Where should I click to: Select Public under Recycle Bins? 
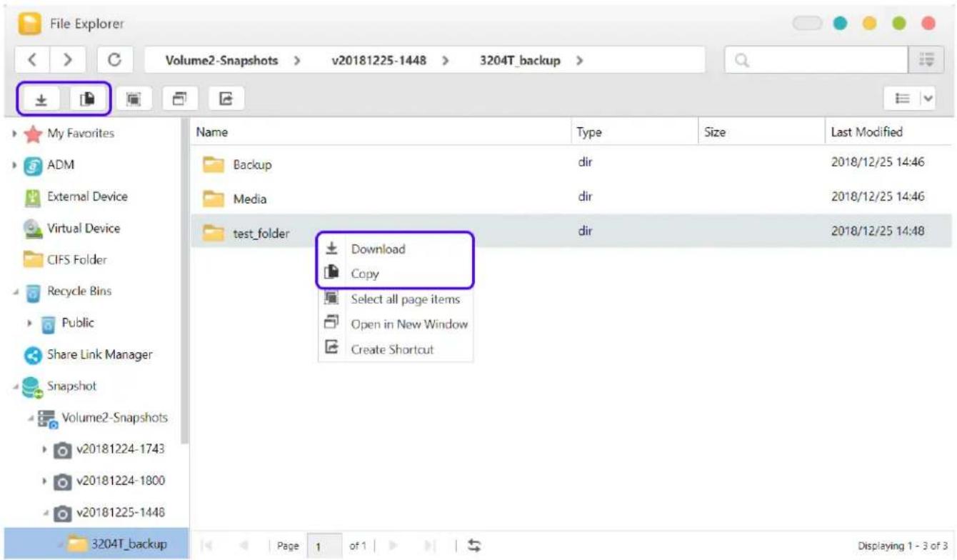78,323
